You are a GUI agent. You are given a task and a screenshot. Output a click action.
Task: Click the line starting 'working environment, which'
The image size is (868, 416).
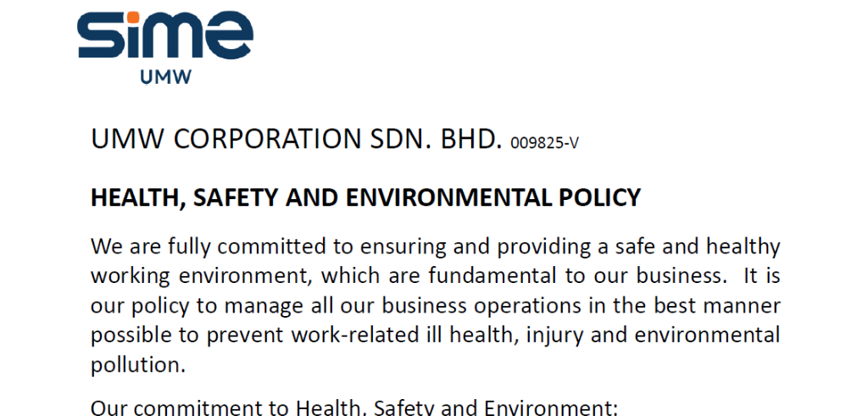435,276
